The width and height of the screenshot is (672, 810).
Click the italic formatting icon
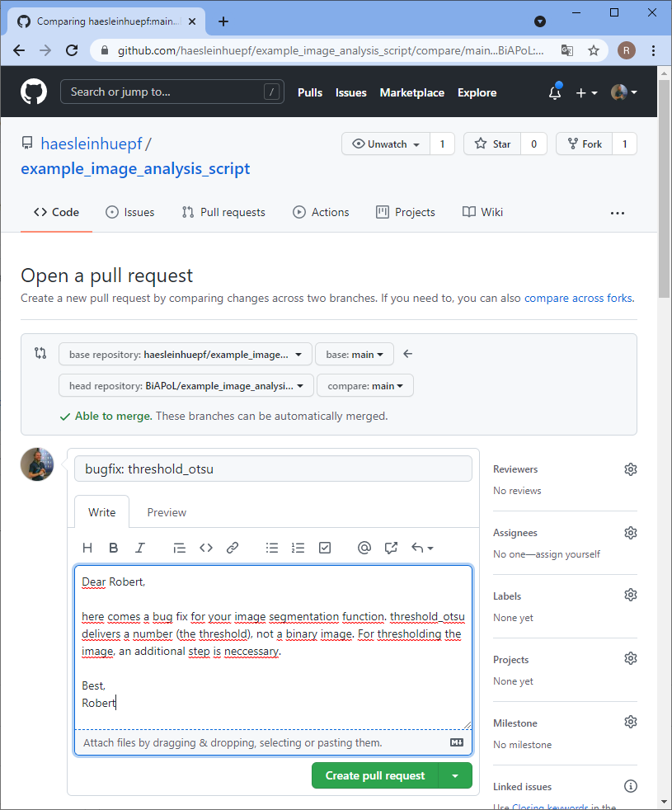(140, 548)
